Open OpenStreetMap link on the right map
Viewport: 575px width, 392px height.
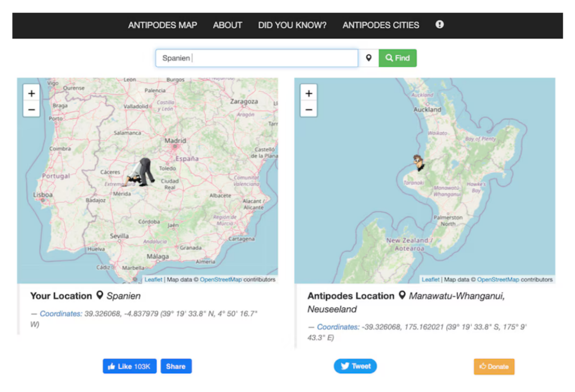tap(498, 280)
